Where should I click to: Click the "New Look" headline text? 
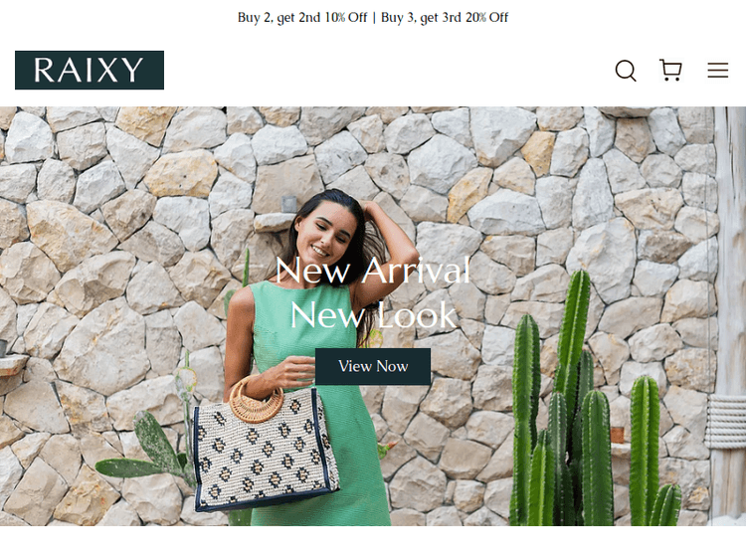coord(373,315)
